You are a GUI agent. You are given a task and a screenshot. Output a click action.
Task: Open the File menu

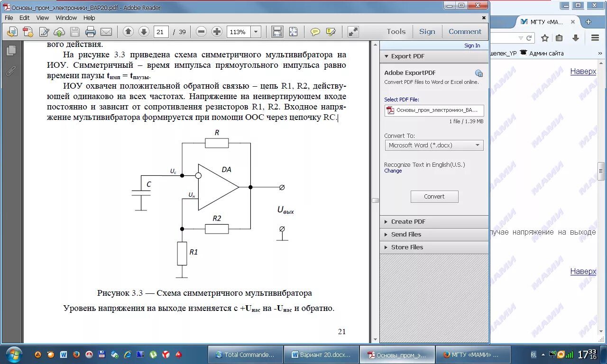point(9,18)
